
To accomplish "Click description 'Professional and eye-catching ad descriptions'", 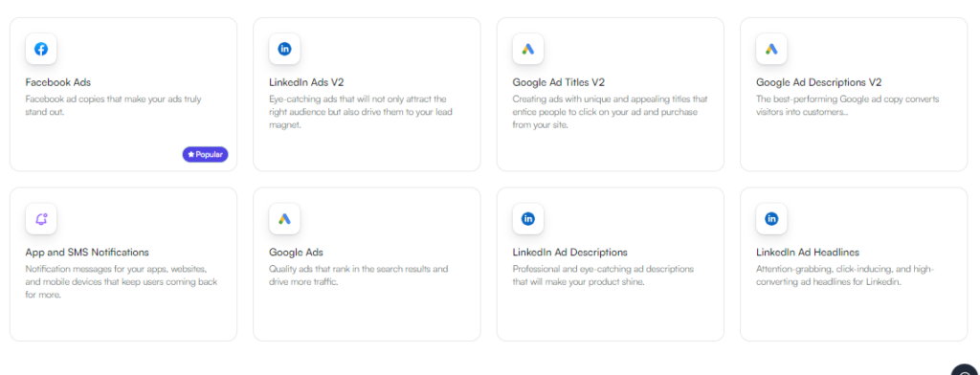I will pyautogui.click(x=603, y=276).
